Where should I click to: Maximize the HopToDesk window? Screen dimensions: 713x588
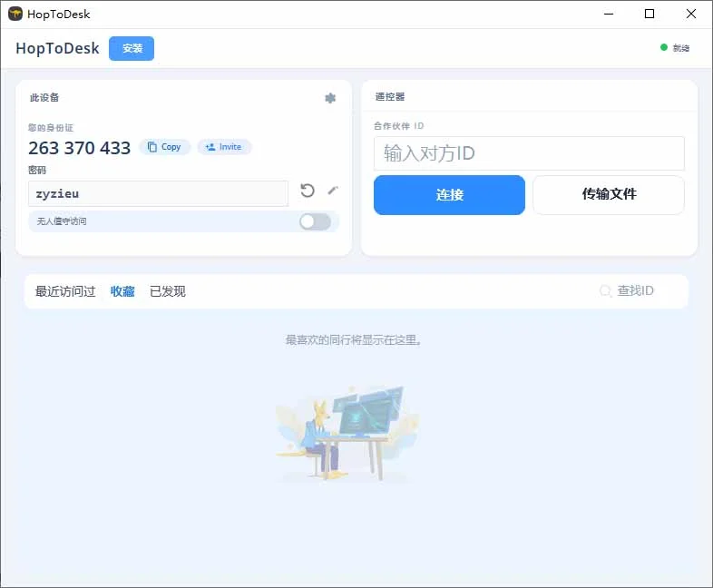(650, 15)
